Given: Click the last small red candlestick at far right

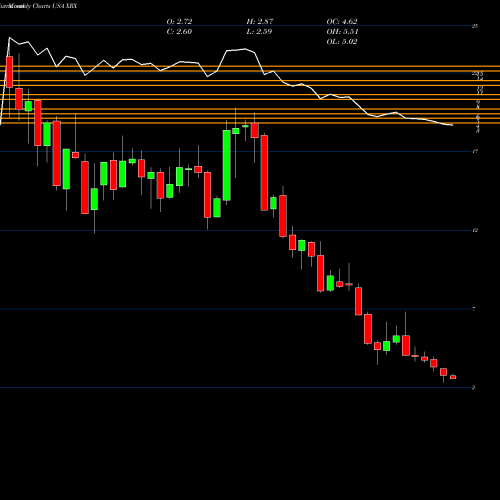Looking at the screenshot, I should point(453,377).
